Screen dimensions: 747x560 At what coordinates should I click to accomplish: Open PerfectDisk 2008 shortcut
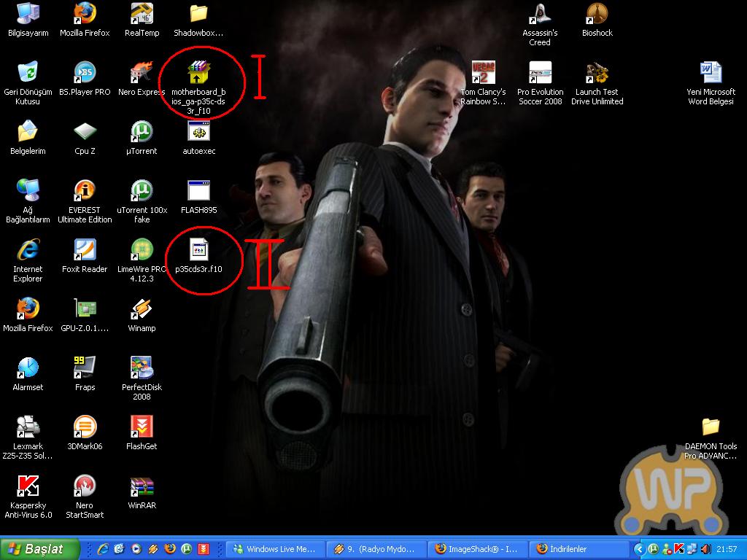[x=142, y=378]
